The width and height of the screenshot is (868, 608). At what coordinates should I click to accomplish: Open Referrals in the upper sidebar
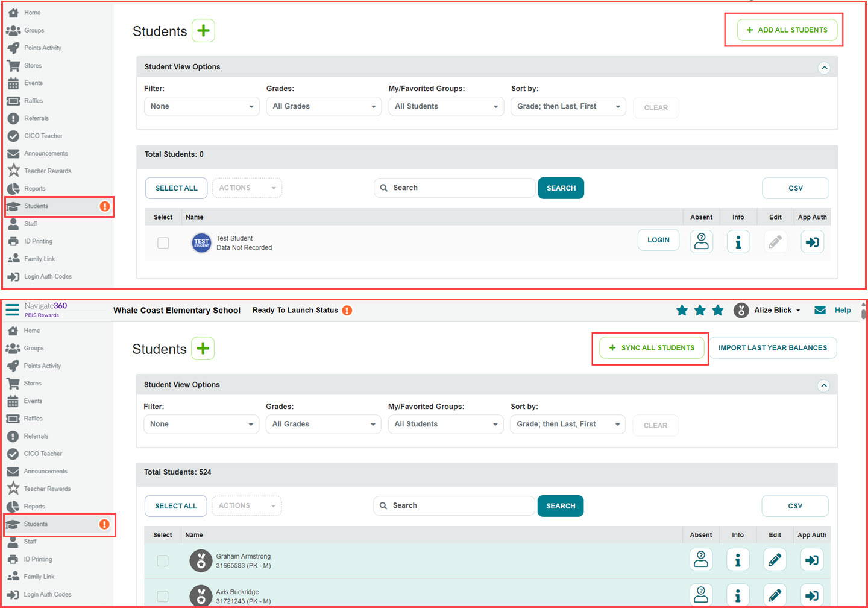[x=36, y=118]
